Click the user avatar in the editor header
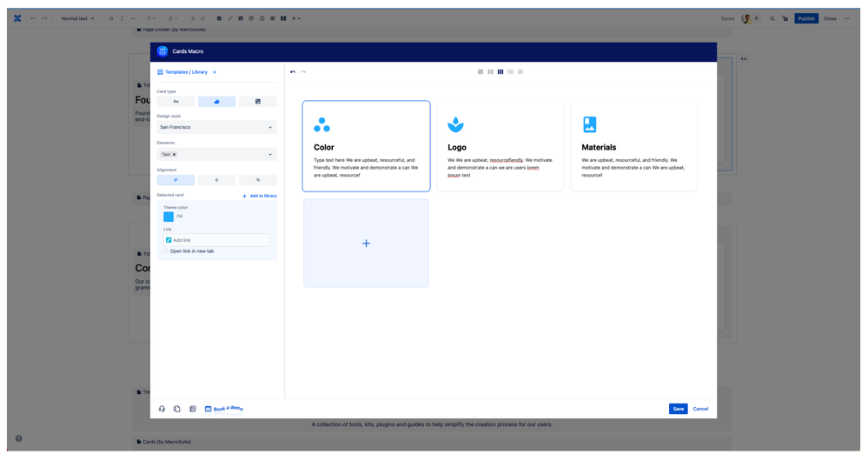The image size is (868, 461). pos(746,18)
